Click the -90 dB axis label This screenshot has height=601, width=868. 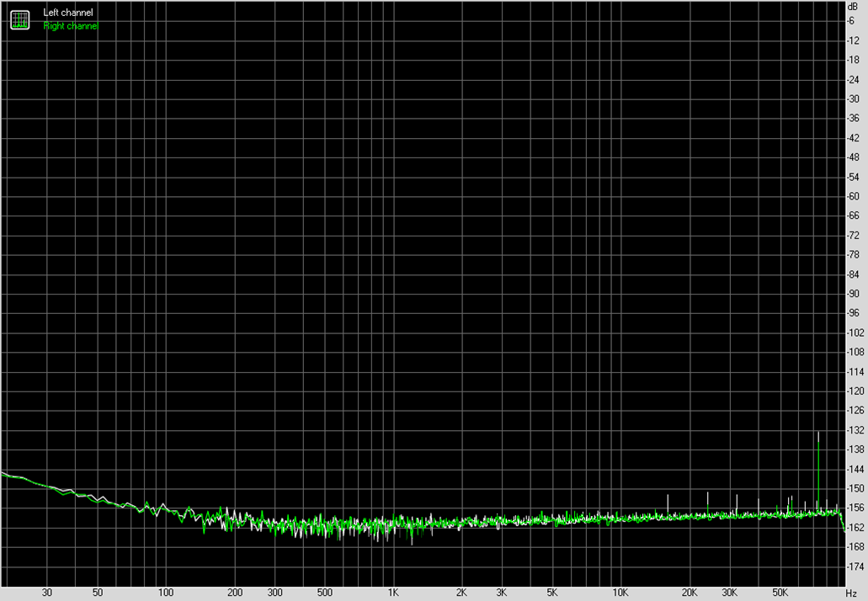[853, 293]
